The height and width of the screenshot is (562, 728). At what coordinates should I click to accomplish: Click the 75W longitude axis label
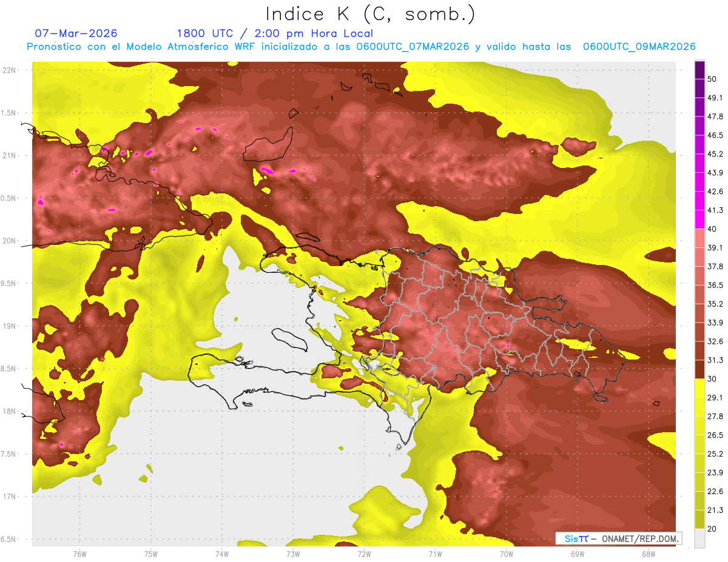150,554
